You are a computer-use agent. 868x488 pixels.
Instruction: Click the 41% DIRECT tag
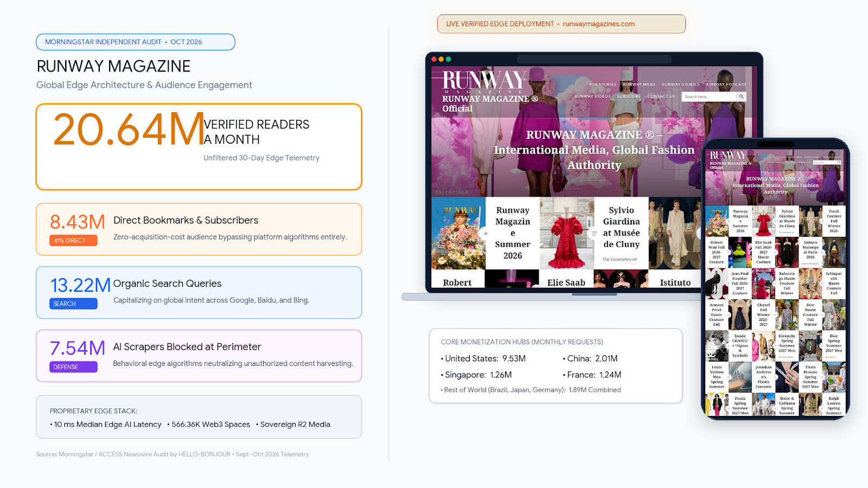tap(73, 240)
